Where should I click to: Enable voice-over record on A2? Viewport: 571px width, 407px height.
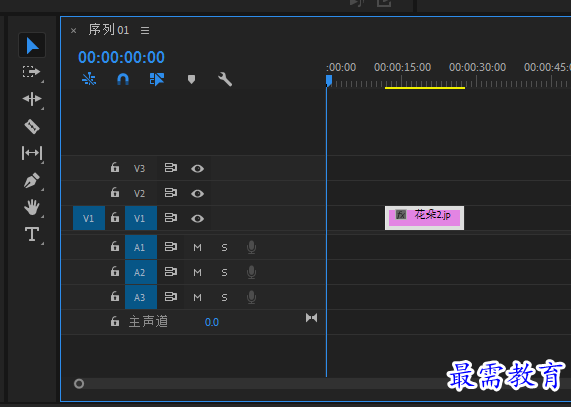[x=251, y=272]
